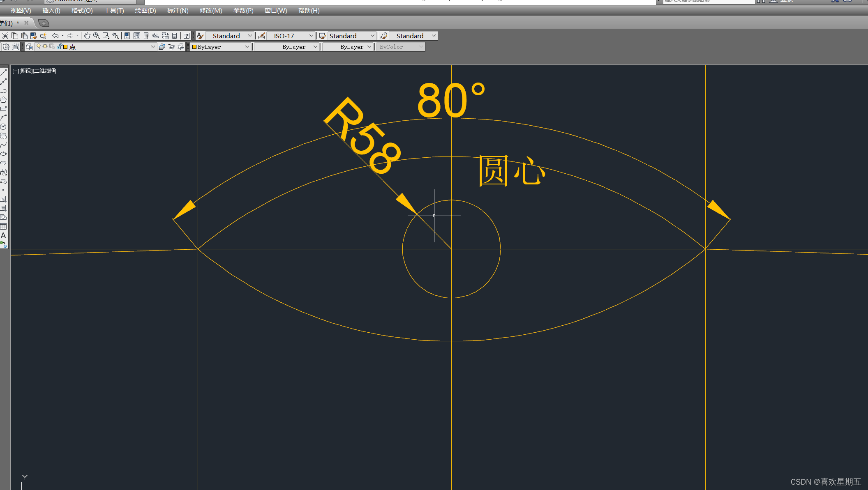Open the 标注(N) menu

click(178, 11)
